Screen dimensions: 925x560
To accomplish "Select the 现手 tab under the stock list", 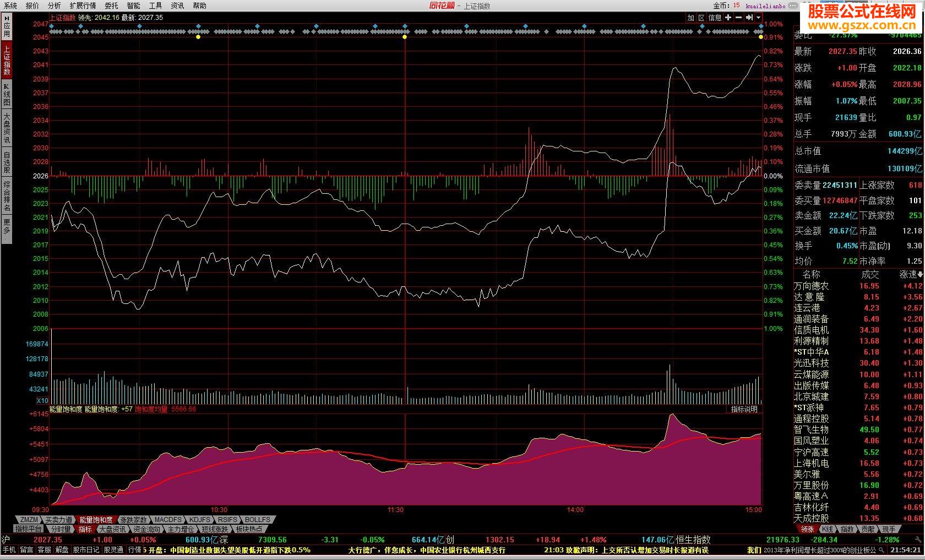I will (889, 529).
